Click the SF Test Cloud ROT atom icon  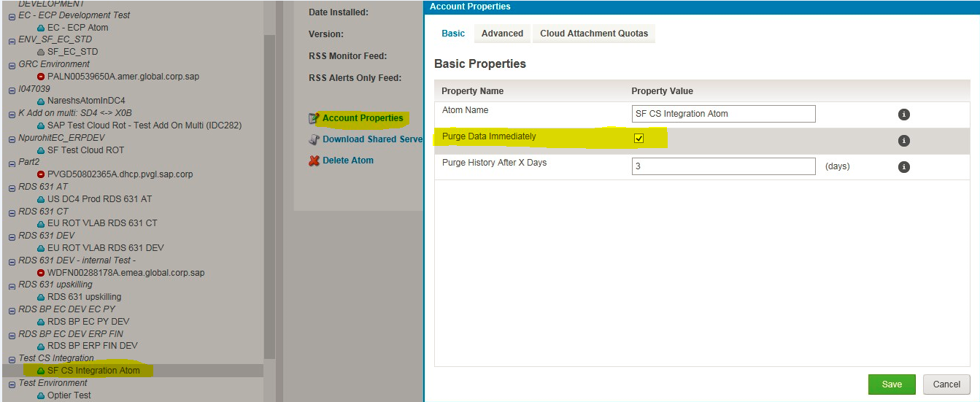point(41,150)
